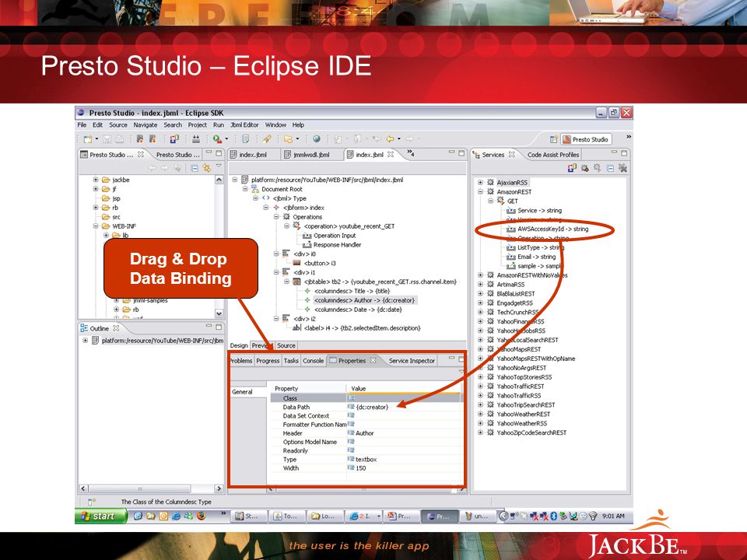The image size is (747, 560).
Task: Switch to the Source editor tab
Action: [x=286, y=345]
